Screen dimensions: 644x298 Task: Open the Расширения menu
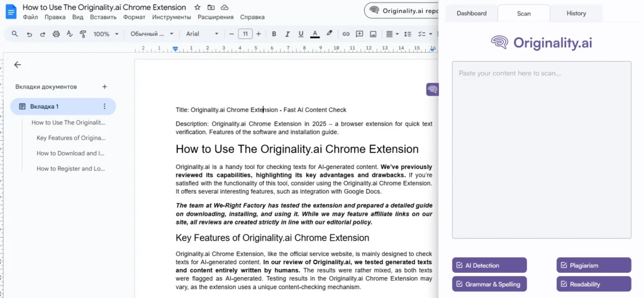coord(216,17)
